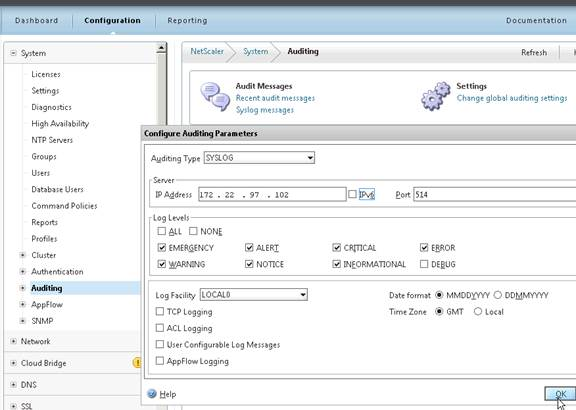Click the Settings gears icon
Image resolution: width=576 pixels, height=410 pixels.
(436, 96)
